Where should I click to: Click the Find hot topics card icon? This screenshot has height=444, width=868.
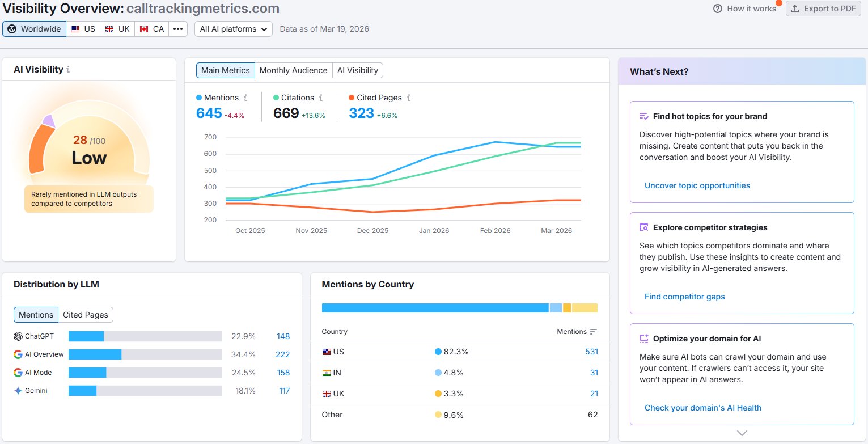click(644, 116)
